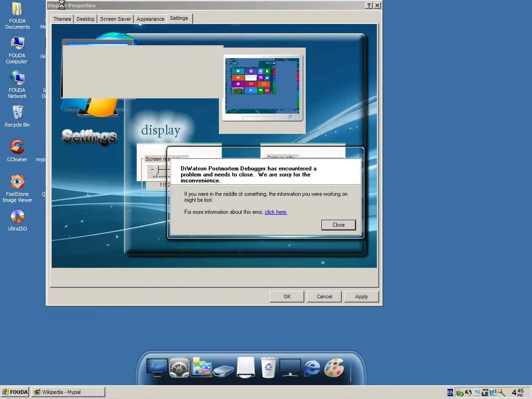The height and width of the screenshot is (399, 532).
Task: Click the blue bars tray icon
Action: [493, 392]
